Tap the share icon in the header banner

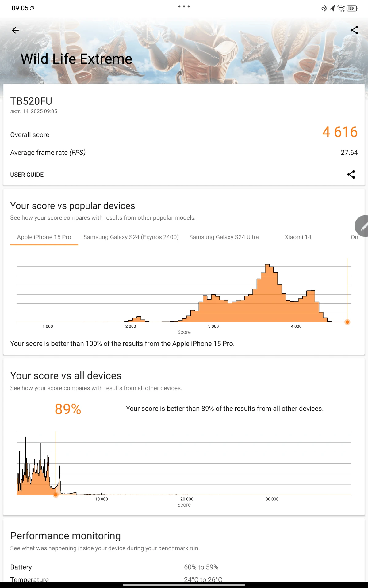coord(354,30)
